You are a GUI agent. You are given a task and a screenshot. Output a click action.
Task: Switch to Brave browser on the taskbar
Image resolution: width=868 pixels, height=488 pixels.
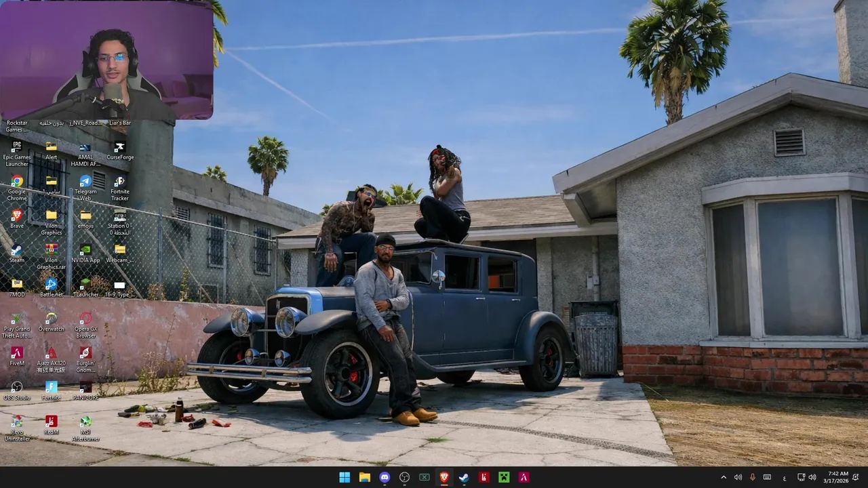tap(444, 477)
